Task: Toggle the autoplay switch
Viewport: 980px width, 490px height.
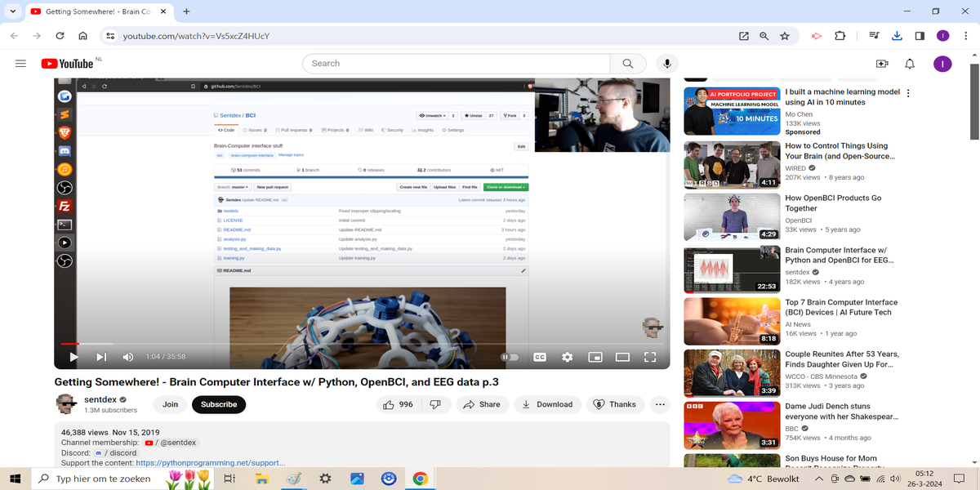Action: coord(510,357)
